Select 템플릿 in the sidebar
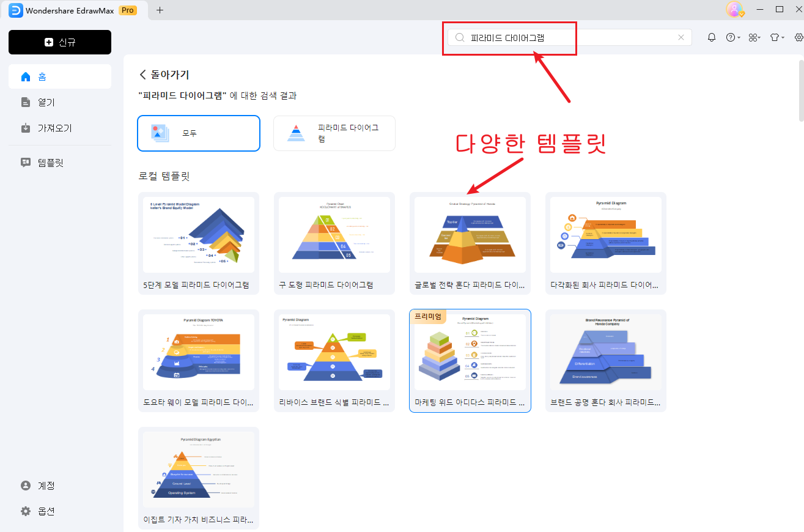This screenshot has width=804, height=532. [x=60, y=162]
